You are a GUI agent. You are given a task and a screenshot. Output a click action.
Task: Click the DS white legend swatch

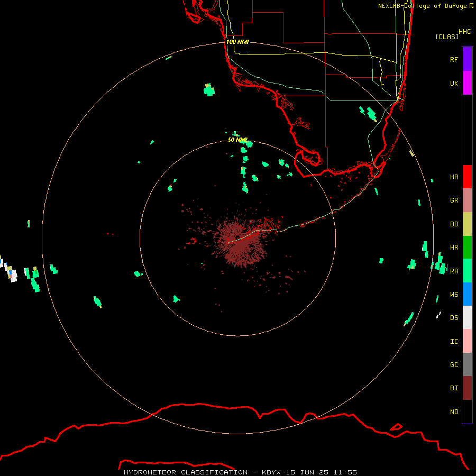click(x=467, y=317)
